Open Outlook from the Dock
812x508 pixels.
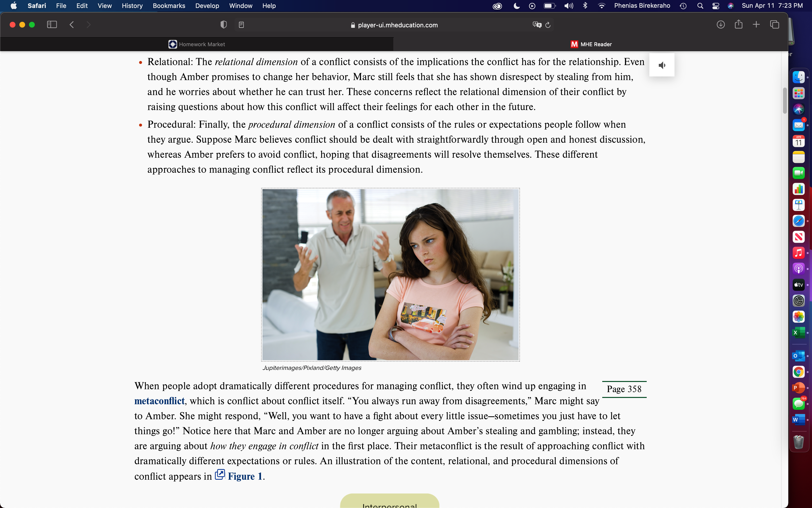pos(798,356)
